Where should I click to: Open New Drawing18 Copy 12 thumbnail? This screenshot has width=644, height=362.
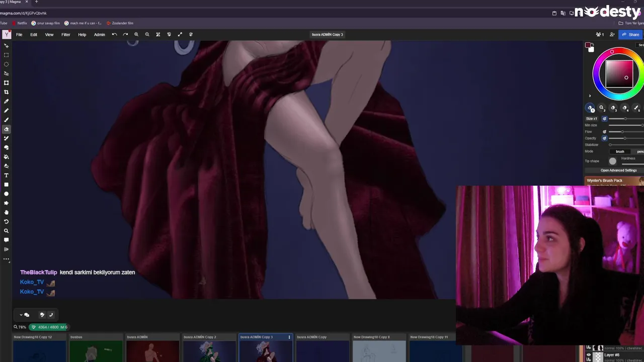coord(39,348)
